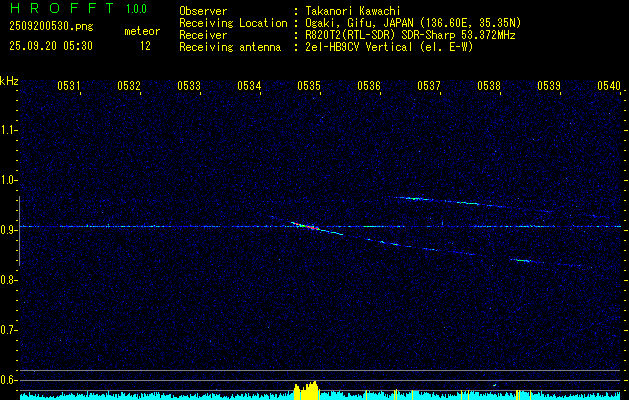Viewport: 629px width, 400px height.
Task: Click the 0.8 frequency axis label
Action: [7, 280]
